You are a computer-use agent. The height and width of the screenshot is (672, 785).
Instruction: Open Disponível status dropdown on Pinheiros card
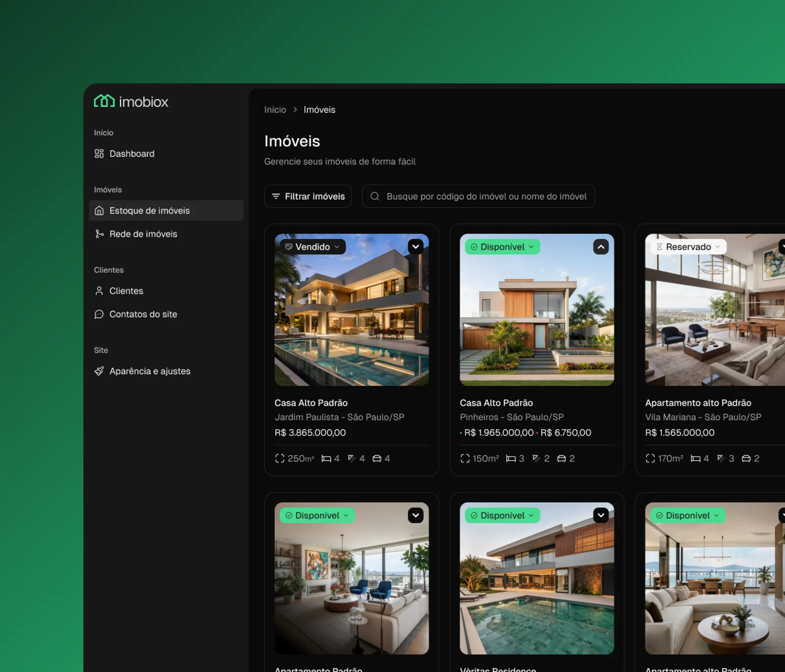(502, 247)
